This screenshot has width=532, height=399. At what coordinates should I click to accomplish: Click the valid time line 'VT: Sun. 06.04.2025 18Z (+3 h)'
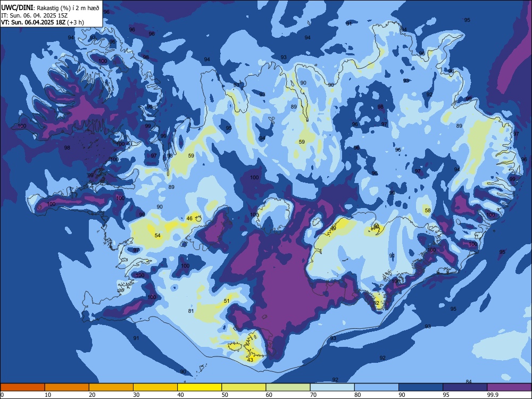(x=43, y=22)
